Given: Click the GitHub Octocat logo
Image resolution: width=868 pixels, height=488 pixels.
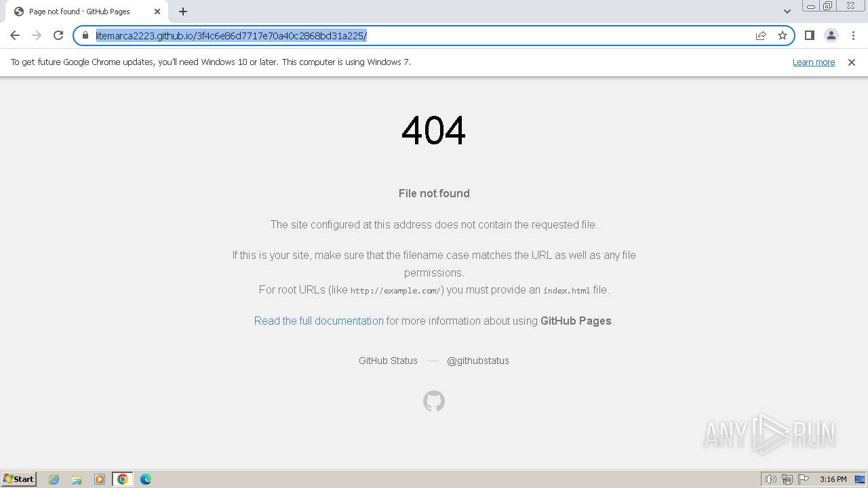Looking at the screenshot, I should tap(434, 401).
